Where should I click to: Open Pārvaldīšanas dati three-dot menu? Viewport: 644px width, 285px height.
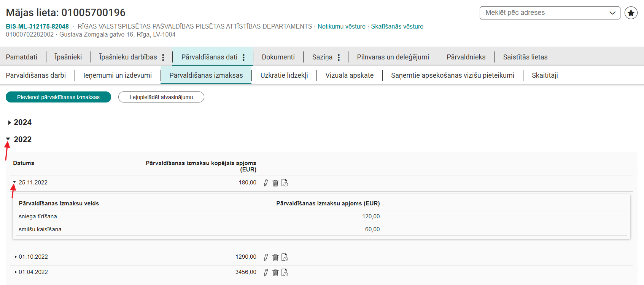244,57
